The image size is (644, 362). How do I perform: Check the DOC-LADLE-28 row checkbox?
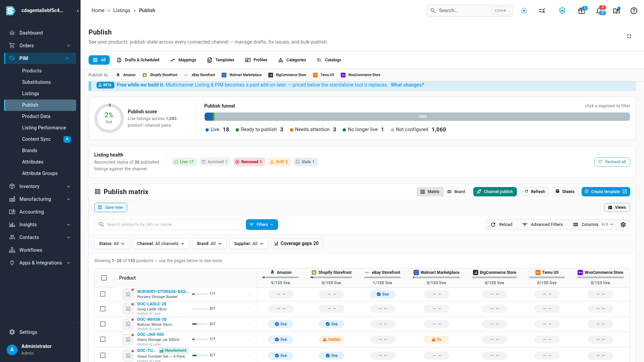[103, 309]
